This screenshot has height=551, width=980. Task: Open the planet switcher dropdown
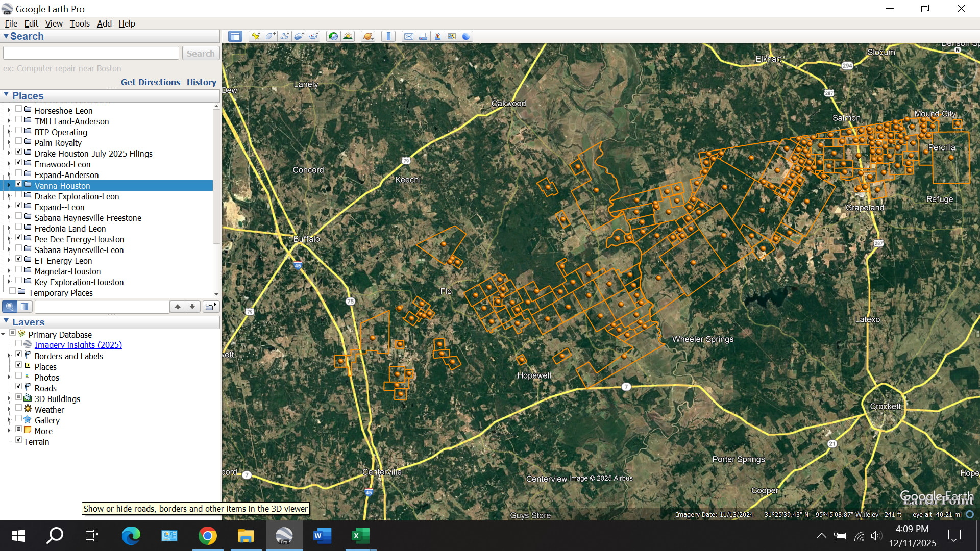(368, 36)
